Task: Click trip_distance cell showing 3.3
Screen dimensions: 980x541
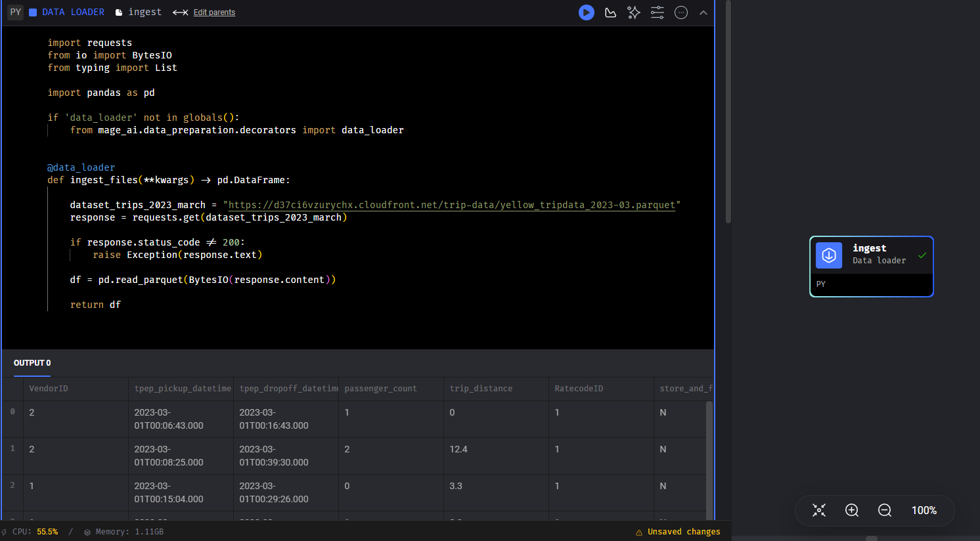Action: pos(496,492)
